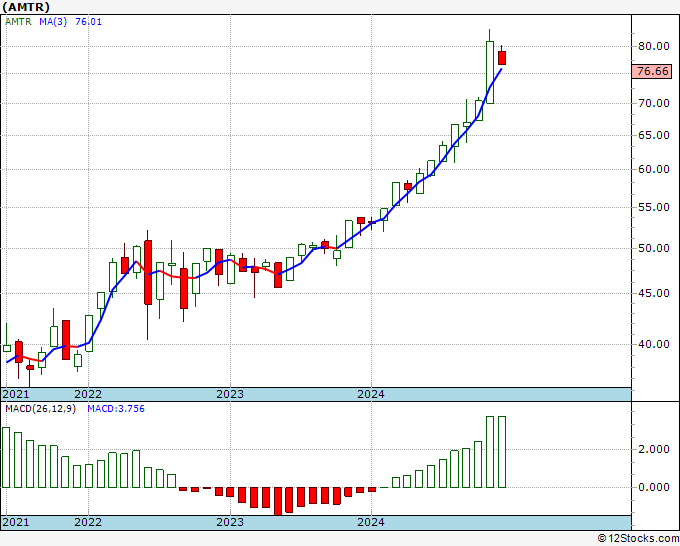Click the 2021 label on price chart axis
This screenshot has width=680, height=546.
click(x=16, y=394)
